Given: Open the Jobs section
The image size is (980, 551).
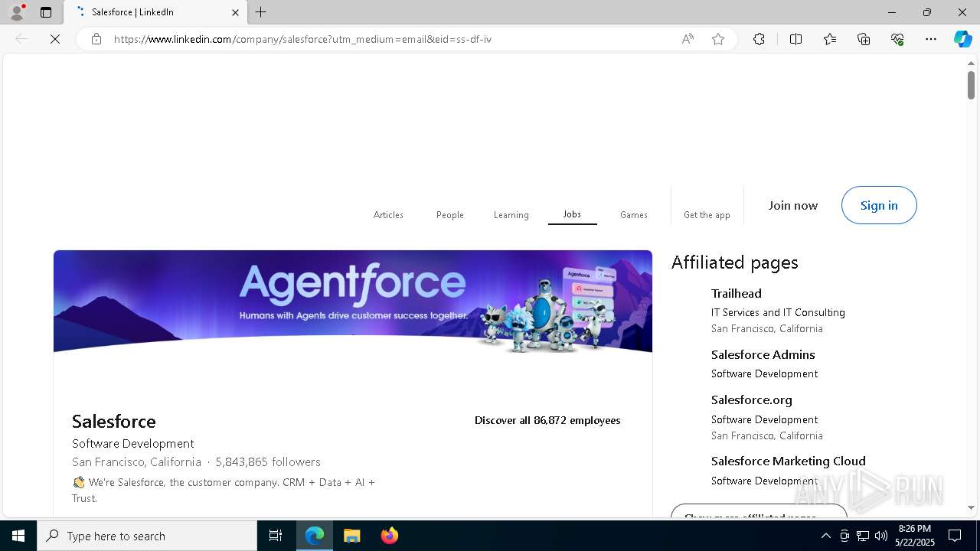Looking at the screenshot, I should pyautogui.click(x=572, y=214).
